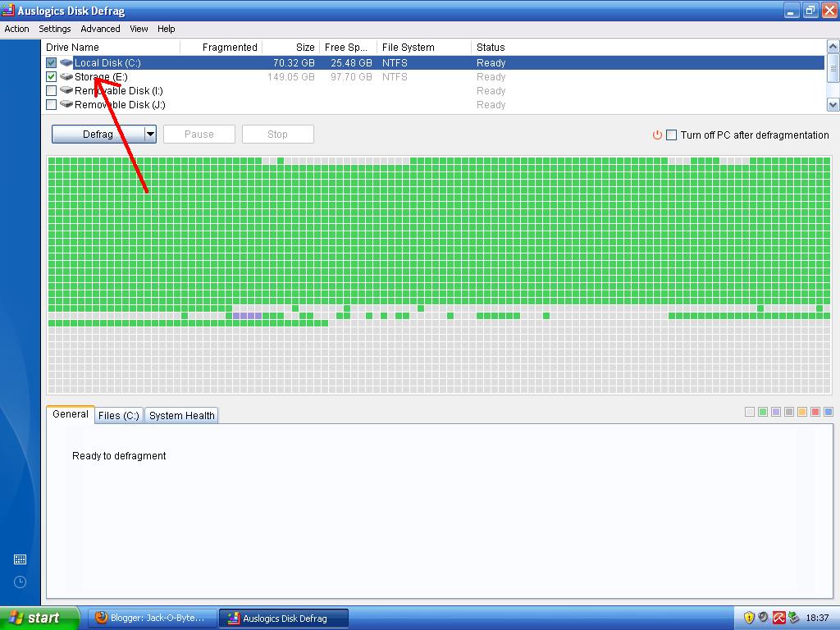Click the Auslogics Disk Defrag taskbar button
Viewport: 840px width, 630px height.
(284, 618)
